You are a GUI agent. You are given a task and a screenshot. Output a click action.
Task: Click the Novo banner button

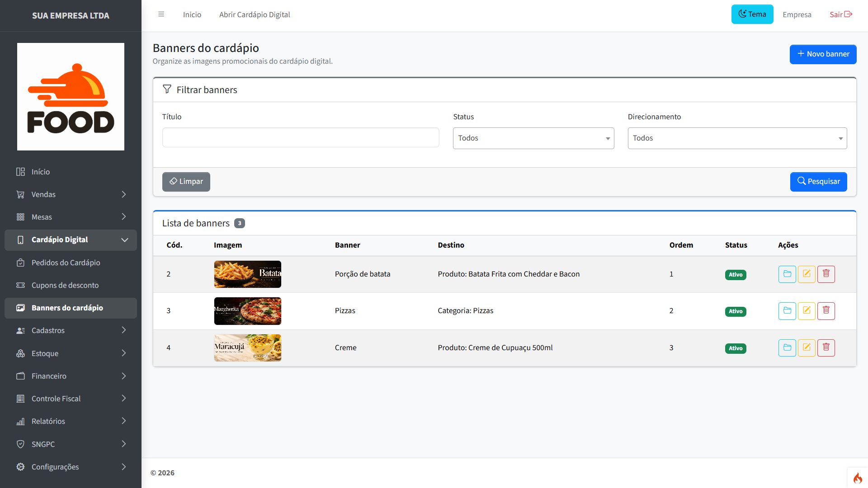coord(823,54)
